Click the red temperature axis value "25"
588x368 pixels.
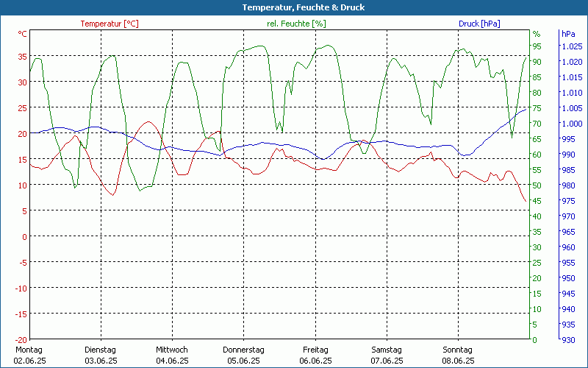(23, 108)
